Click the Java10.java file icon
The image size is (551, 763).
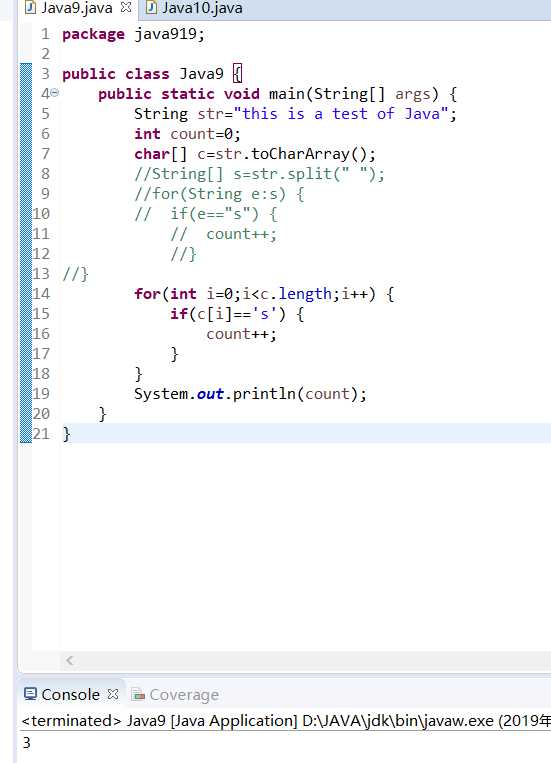(151, 8)
